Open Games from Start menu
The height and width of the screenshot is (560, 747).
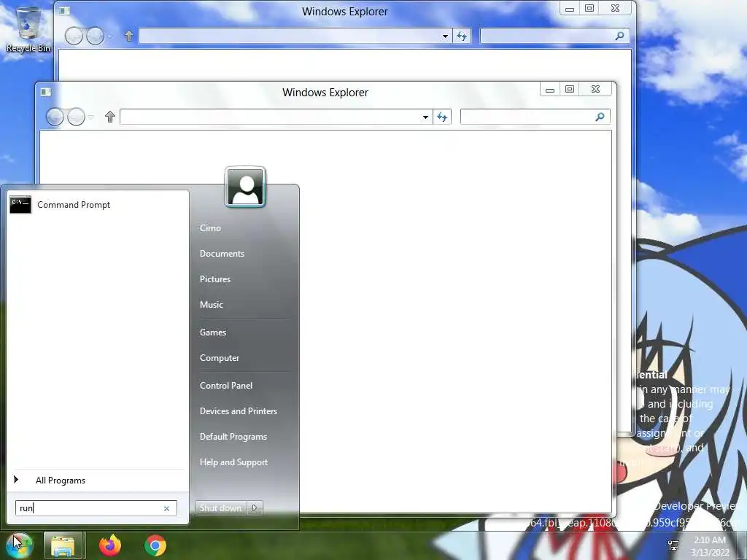click(x=212, y=332)
